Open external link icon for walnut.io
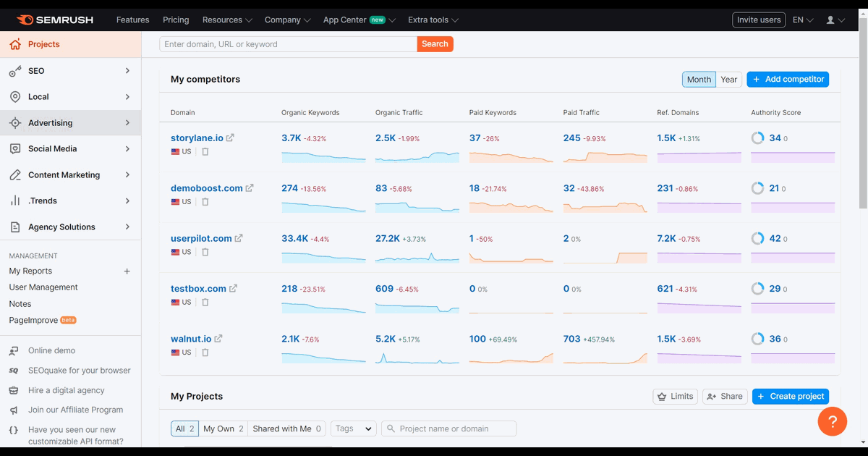This screenshot has height=456, width=868. [x=218, y=339]
